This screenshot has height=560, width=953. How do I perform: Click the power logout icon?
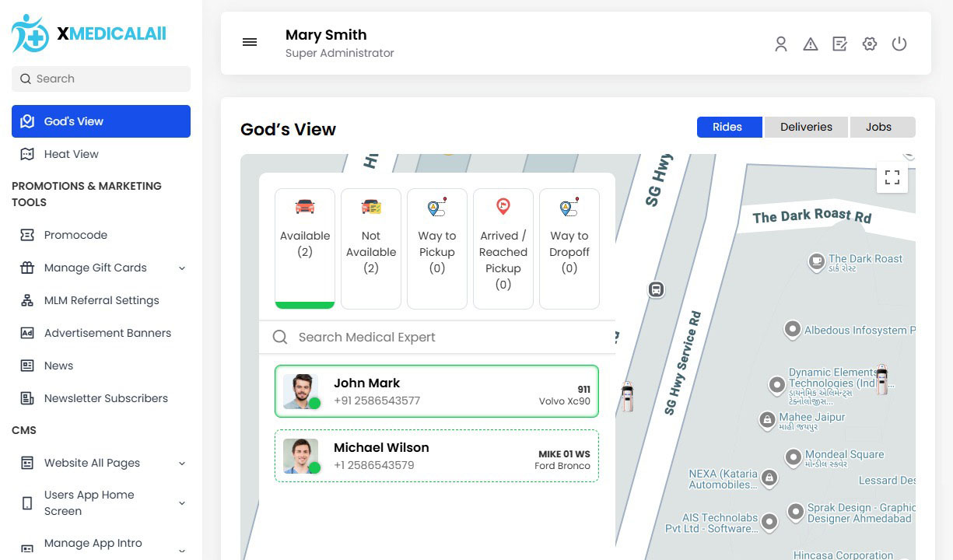coord(899,44)
